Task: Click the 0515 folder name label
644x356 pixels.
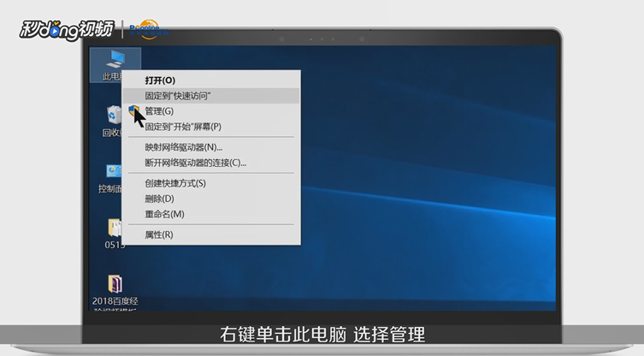Action: (115, 245)
